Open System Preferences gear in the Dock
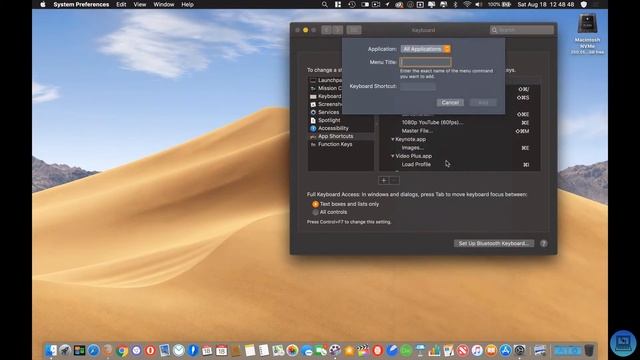Viewport: 640px width, 360px height. tap(520, 350)
